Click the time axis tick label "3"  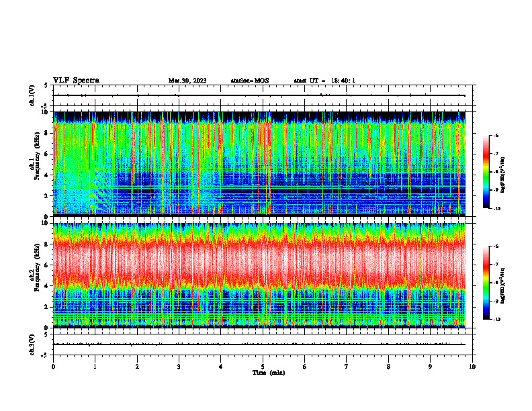[x=179, y=367]
